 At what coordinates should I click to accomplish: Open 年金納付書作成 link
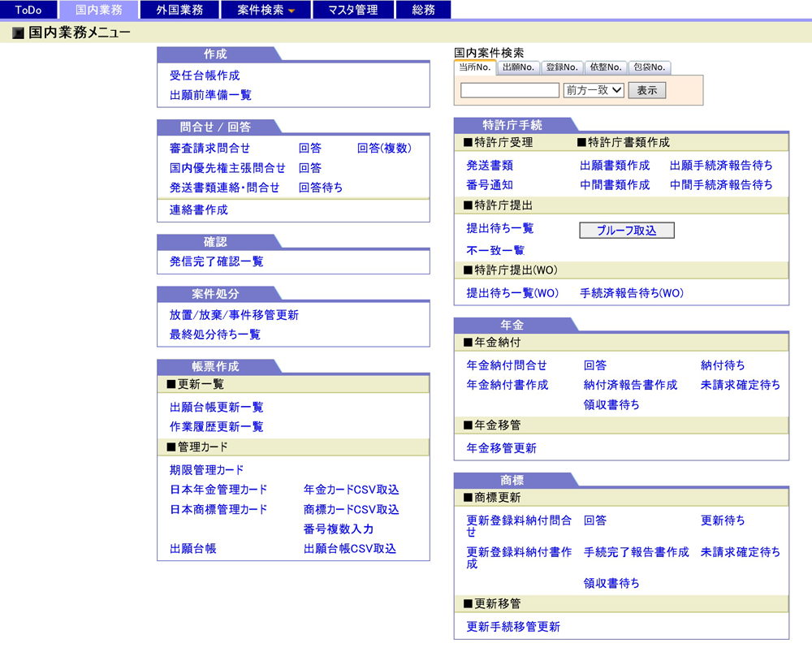507,386
